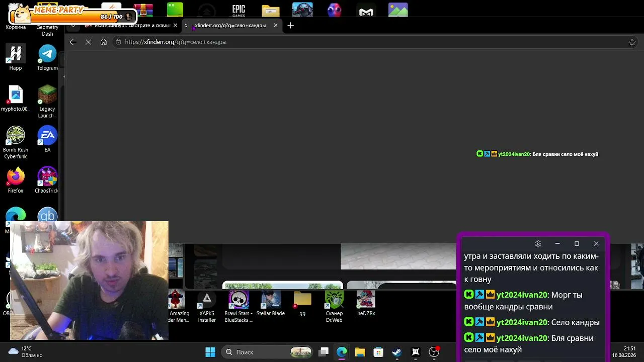The image size is (644, 362).
Task: Open the Windows Start menu
Action: [210, 352]
